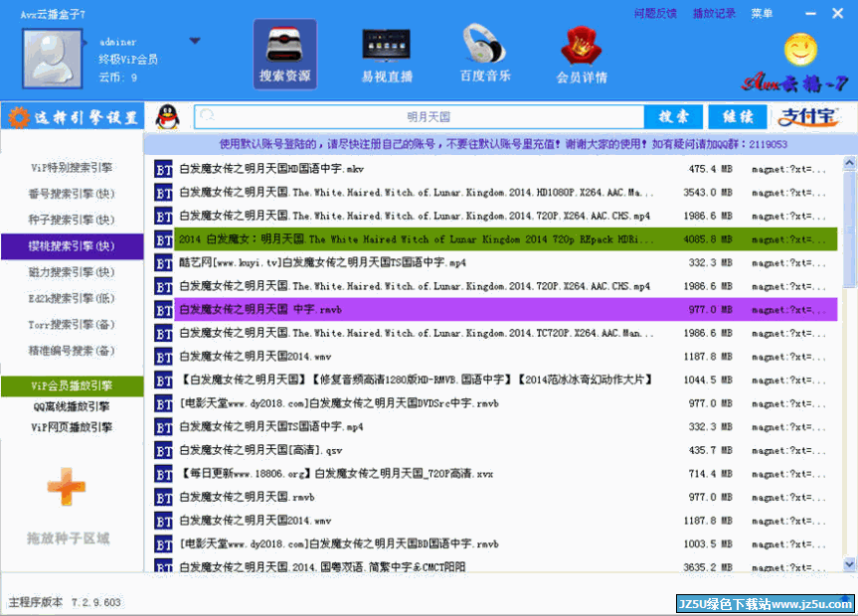Open the 播放记录 playback history link

714,14
